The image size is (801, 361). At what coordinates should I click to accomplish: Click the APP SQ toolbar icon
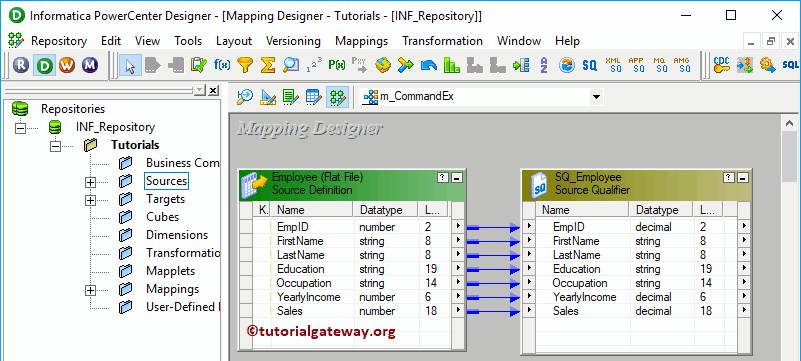point(636,65)
